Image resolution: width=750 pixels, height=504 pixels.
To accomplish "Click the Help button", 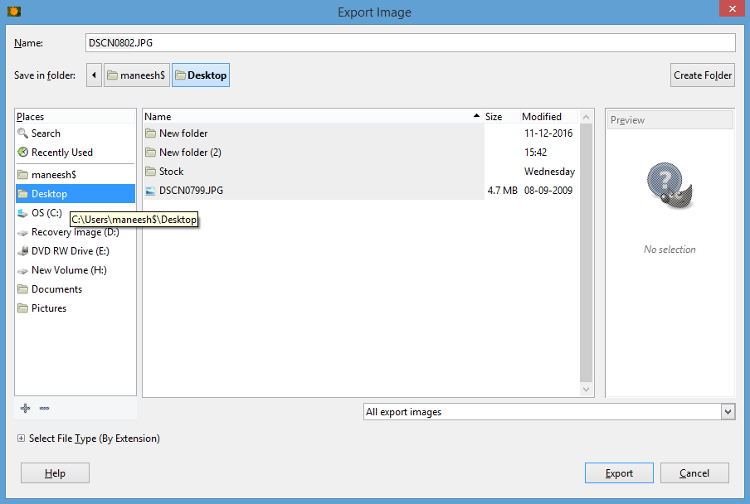I will pos(55,473).
